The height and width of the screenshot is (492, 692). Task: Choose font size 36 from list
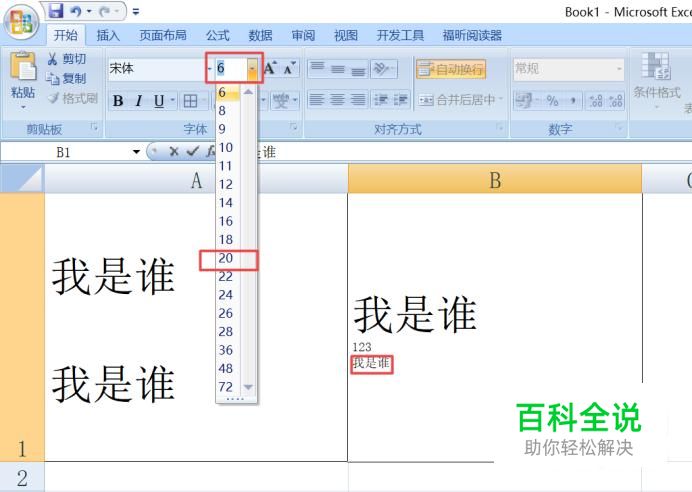point(226,350)
